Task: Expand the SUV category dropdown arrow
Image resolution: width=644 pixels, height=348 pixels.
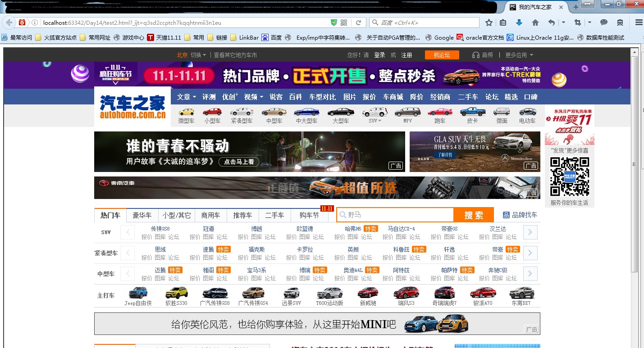Action: pyautogui.click(x=379, y=121)
